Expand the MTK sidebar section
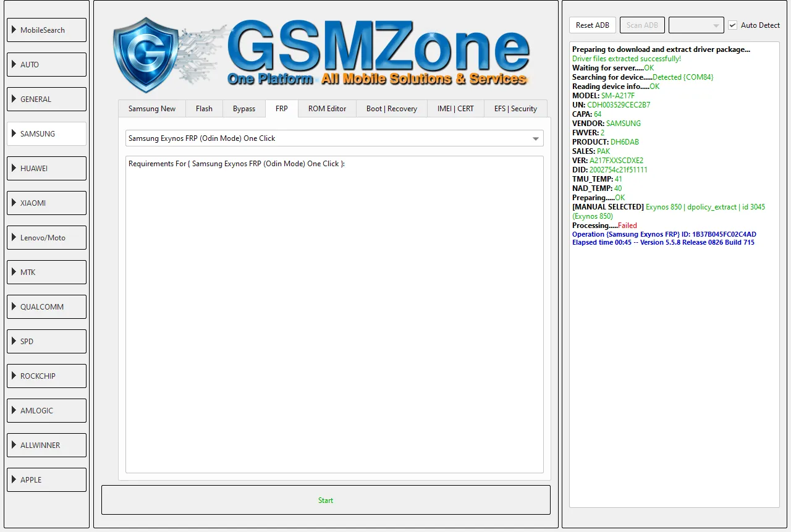The image size is (791, 532). tap(47, 272)
